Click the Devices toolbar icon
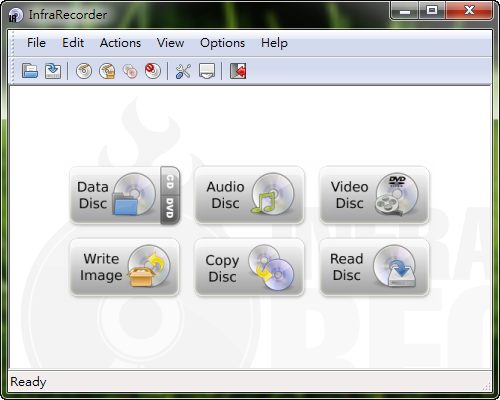Screen dimensions: 500x400 click(x=207, y=71)
